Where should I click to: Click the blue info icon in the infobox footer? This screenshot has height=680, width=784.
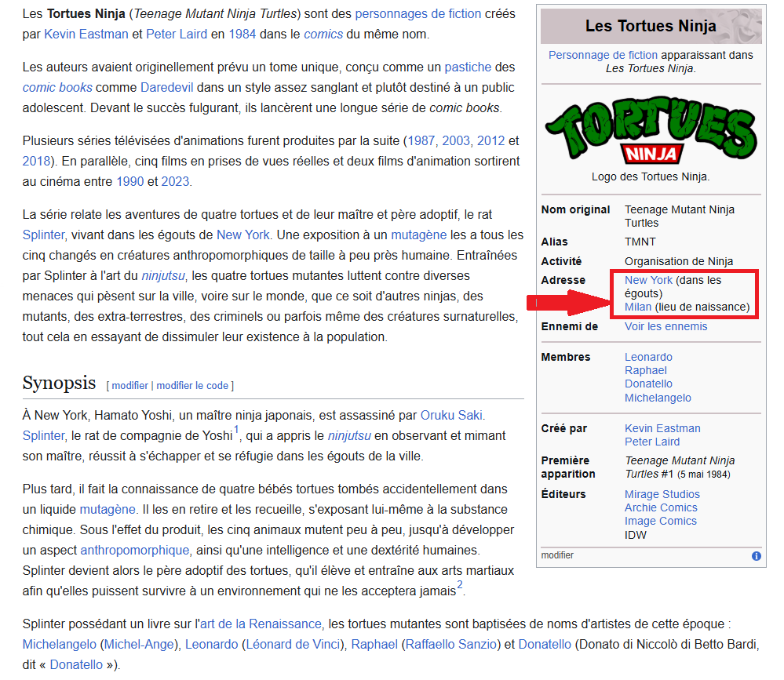click(757, 556)
